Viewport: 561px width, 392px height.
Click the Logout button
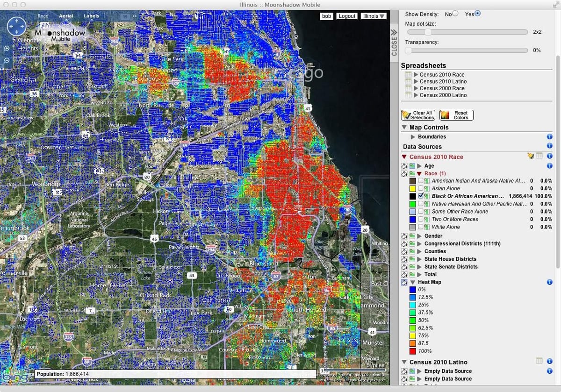click(x=347, y=16)
